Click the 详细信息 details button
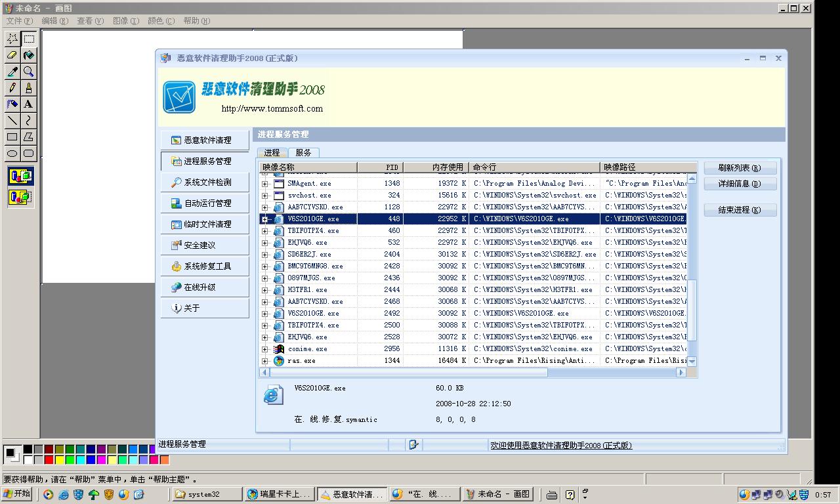 (x=740, y=184)
